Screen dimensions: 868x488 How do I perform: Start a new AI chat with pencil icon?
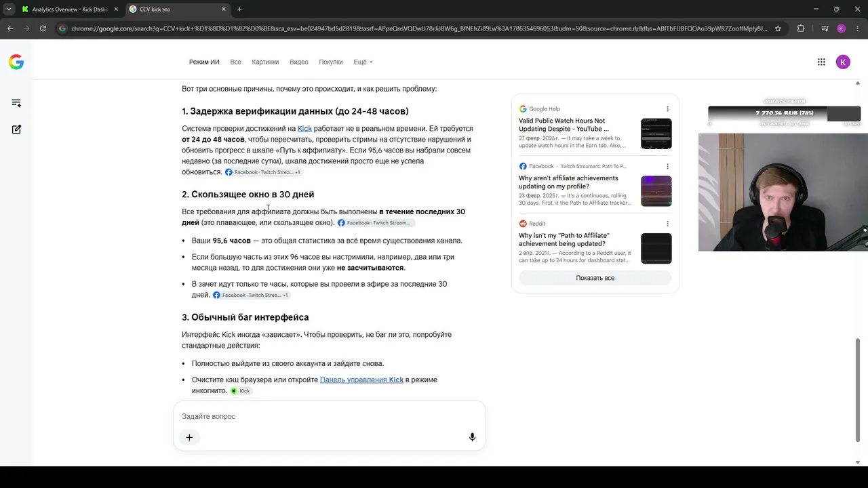click(16, 129)
